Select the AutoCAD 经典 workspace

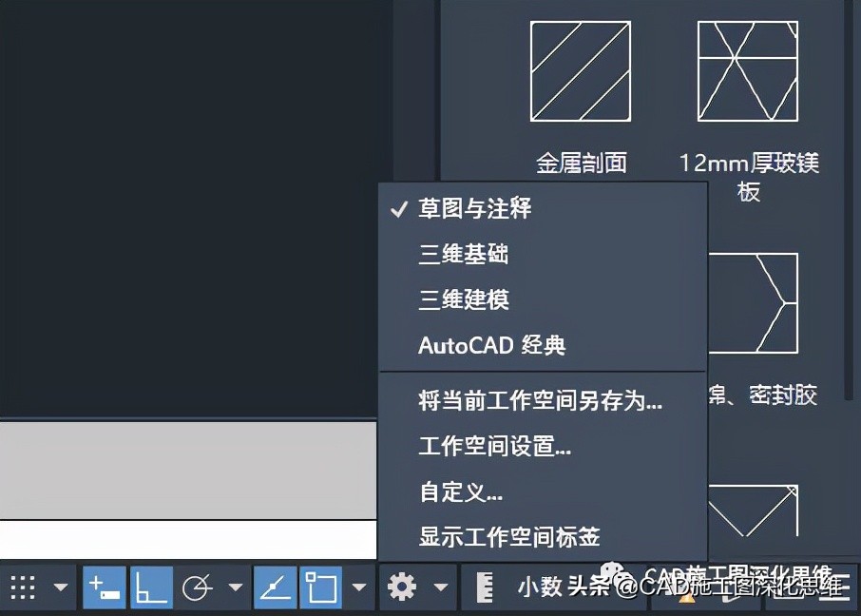(491, 346)
